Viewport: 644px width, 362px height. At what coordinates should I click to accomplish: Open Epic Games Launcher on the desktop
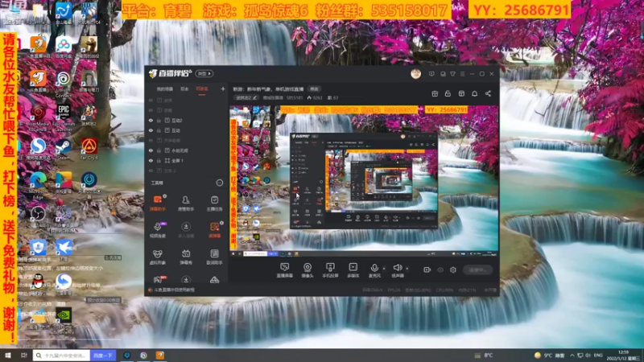click(x=64, y=117)
